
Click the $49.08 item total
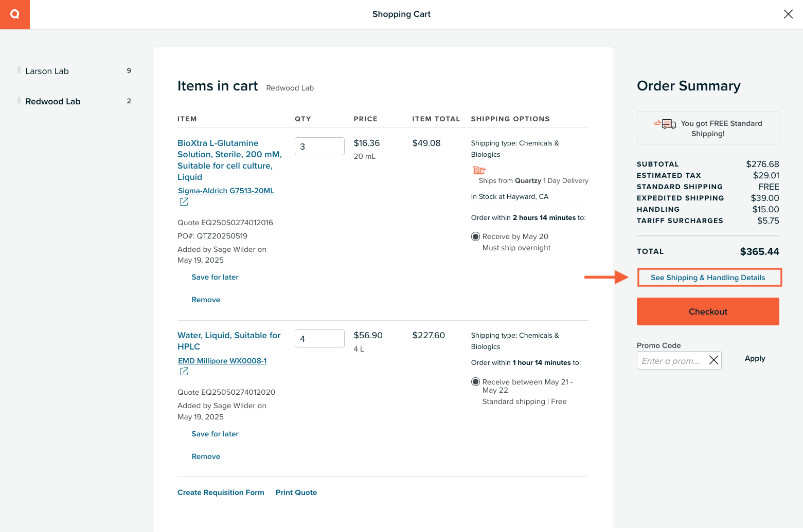[426, 143]
